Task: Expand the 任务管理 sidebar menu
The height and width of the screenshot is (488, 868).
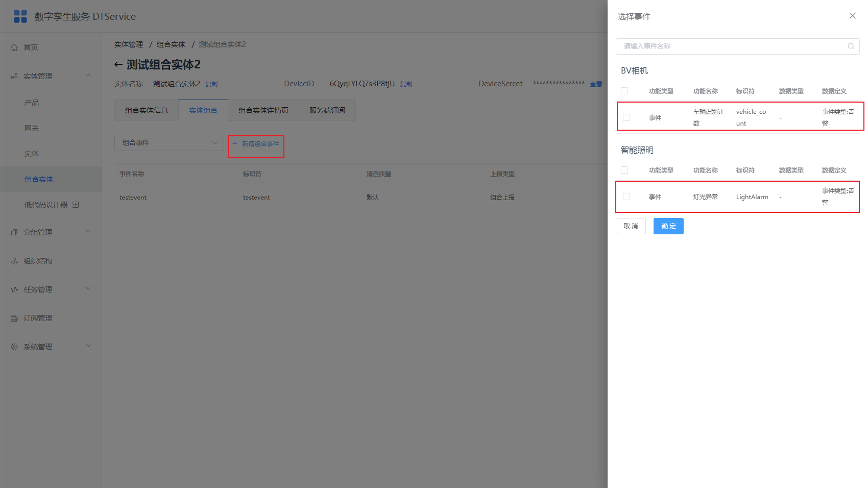Action: tap(51, 289)
